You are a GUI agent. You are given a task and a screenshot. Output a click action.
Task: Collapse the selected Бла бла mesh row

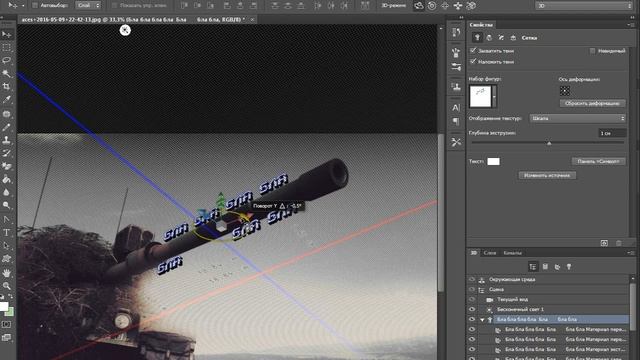tap(482, 320)
